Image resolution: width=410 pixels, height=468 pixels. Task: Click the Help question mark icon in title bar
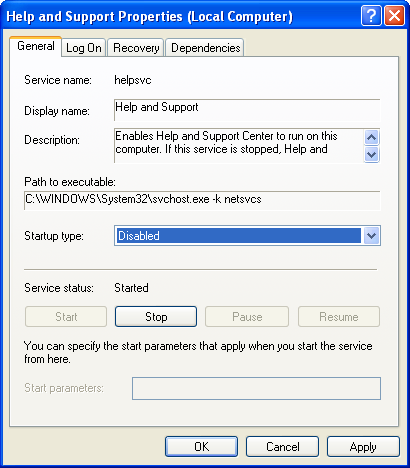point(371,16)
